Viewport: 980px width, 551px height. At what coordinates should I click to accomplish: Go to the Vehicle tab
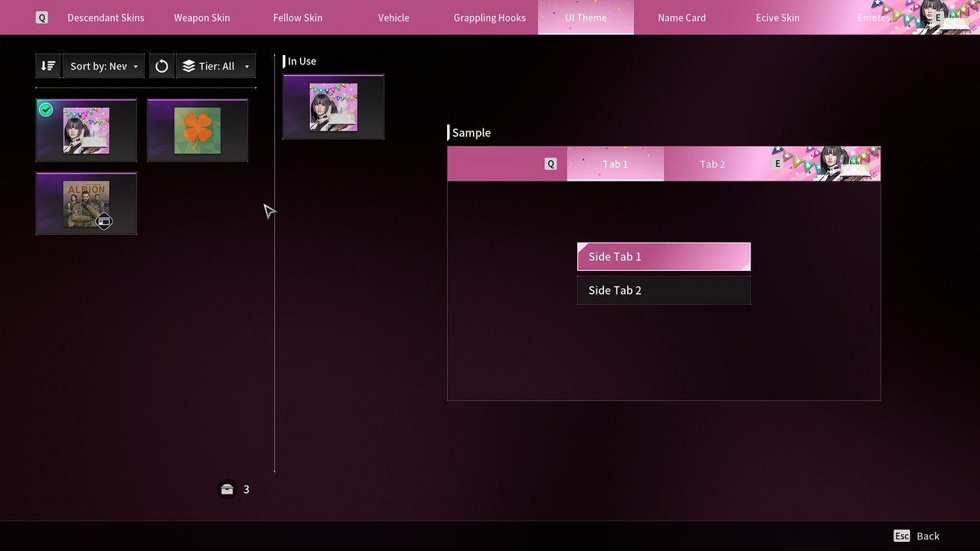[394, 18]
